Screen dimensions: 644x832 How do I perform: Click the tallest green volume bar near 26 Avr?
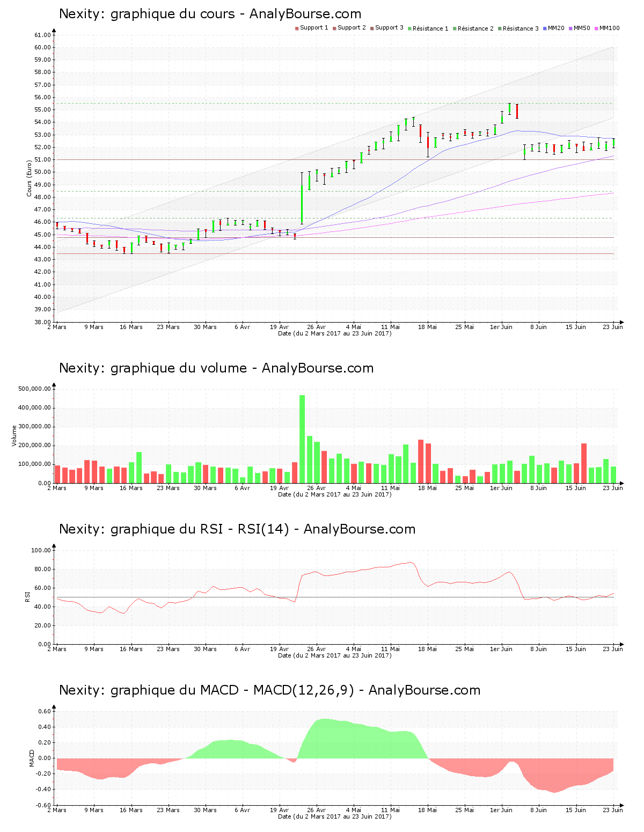click(x=302, y=439)
